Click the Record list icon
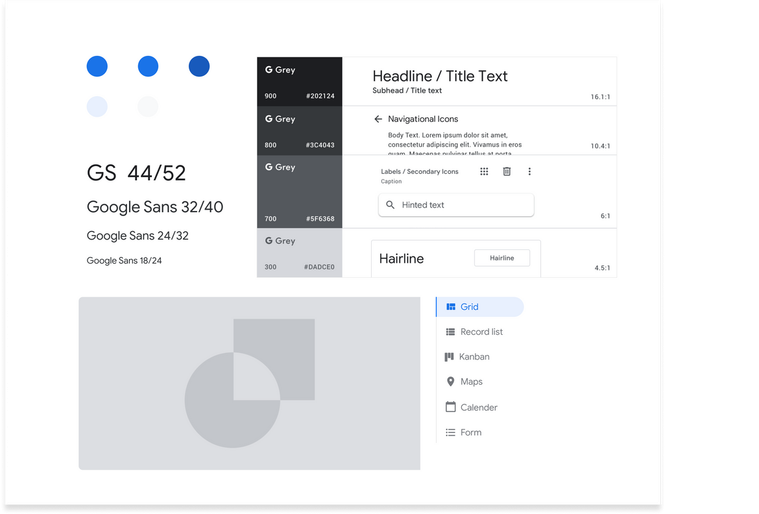The height and width of the screenshot is (514, 759). pyautogui.click(x=450, y=332)
